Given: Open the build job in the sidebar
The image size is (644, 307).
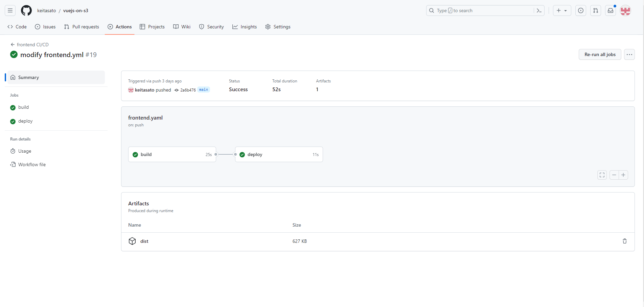Looking at the screenshot, I should (56, 107).
